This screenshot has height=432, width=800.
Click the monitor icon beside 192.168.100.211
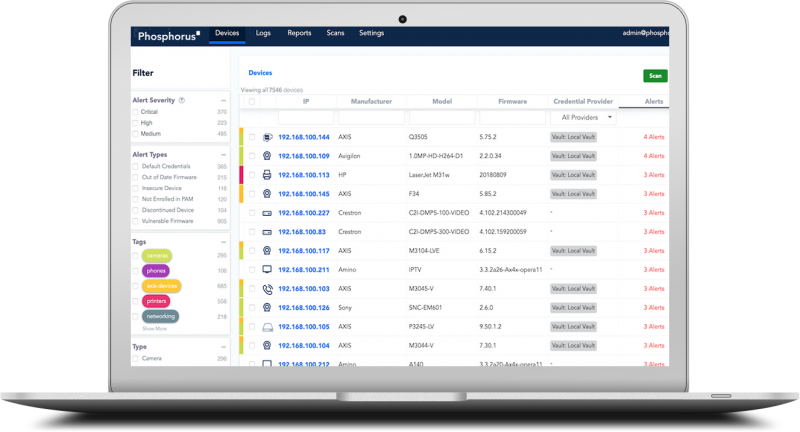click(x=267, y=269)
